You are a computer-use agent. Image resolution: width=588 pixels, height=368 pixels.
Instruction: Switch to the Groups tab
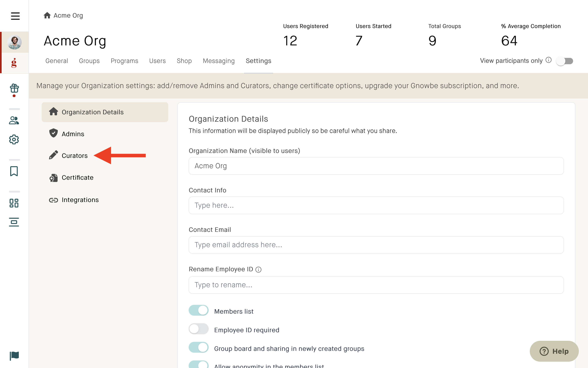coord(89,61)
